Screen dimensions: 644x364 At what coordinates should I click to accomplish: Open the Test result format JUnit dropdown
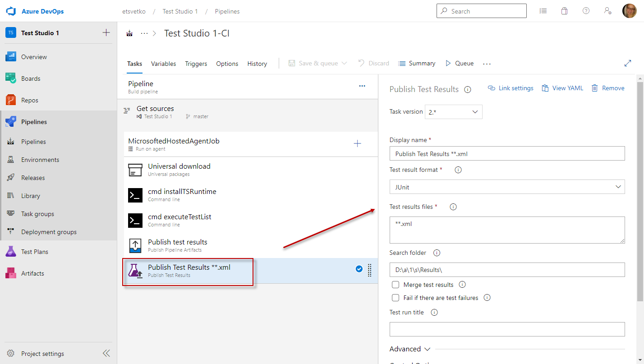tap(507, 187)
